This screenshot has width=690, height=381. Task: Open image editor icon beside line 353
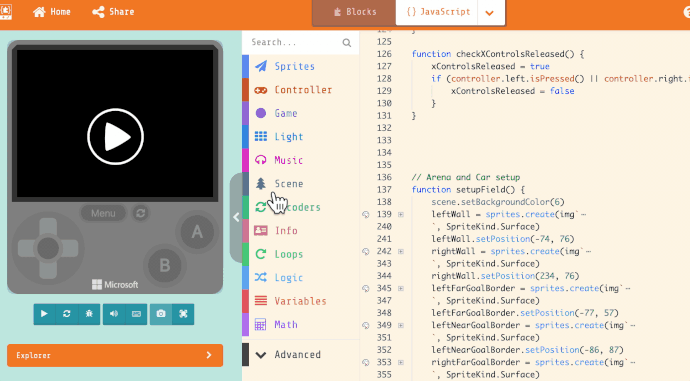click(366, 362)
